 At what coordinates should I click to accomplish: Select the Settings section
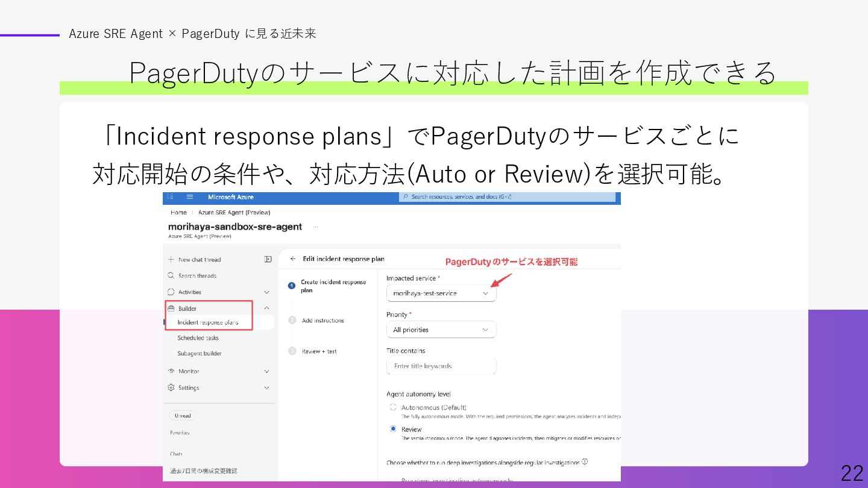[x=189, y=388]
